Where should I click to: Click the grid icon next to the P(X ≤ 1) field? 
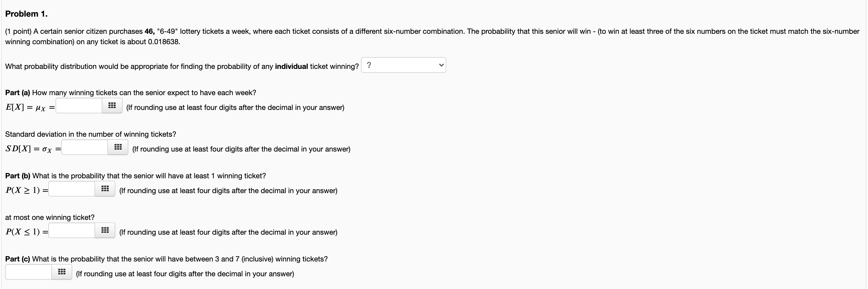point(105,230)
